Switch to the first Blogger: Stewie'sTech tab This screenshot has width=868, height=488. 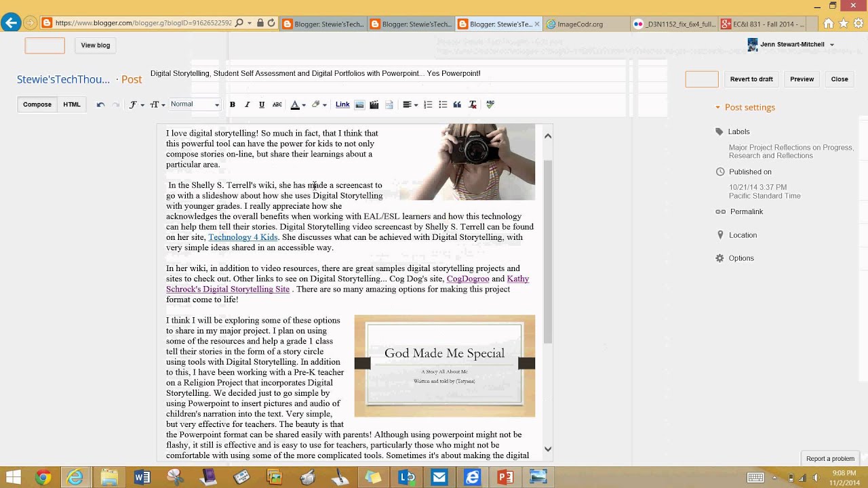[323, 24]
